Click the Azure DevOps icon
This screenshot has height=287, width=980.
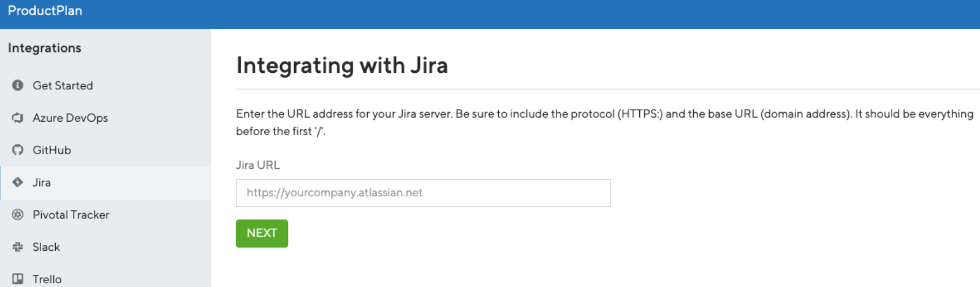point(18,117)
